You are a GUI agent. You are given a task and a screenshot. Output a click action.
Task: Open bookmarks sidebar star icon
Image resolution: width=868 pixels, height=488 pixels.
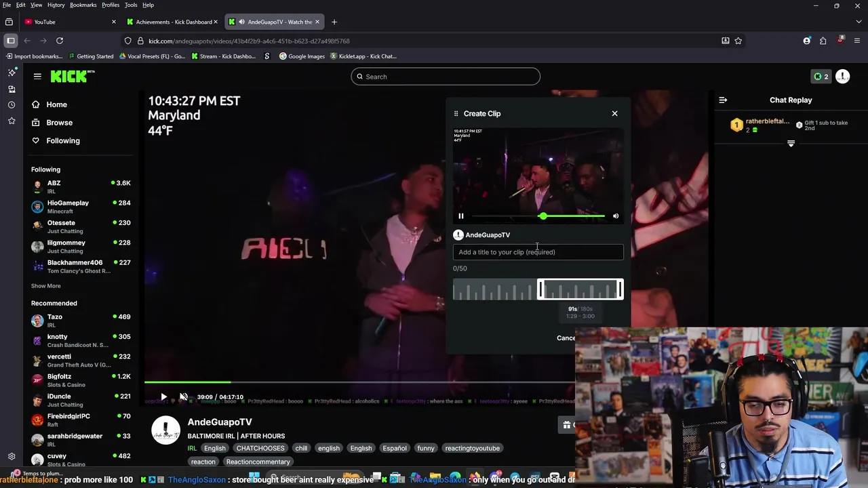point(11,121)
